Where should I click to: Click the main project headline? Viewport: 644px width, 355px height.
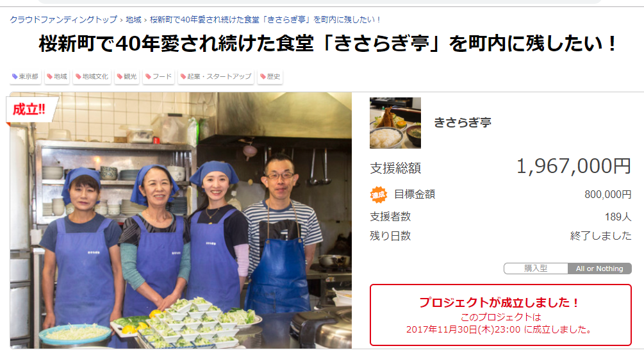point(327,44)
